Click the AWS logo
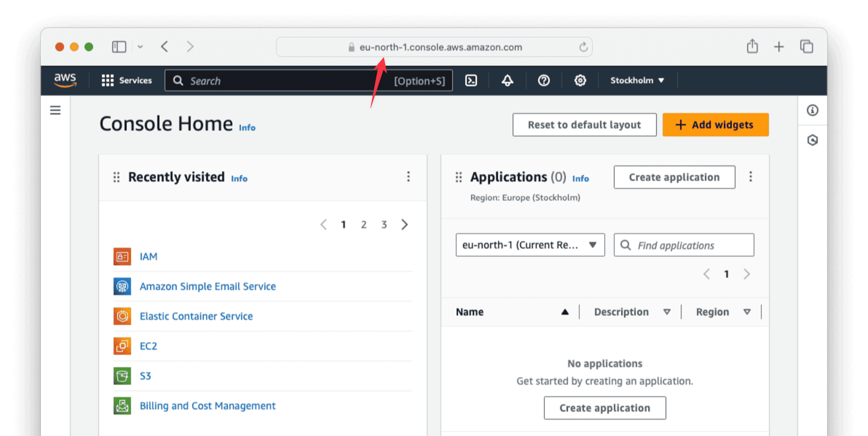 pos(65,80)
